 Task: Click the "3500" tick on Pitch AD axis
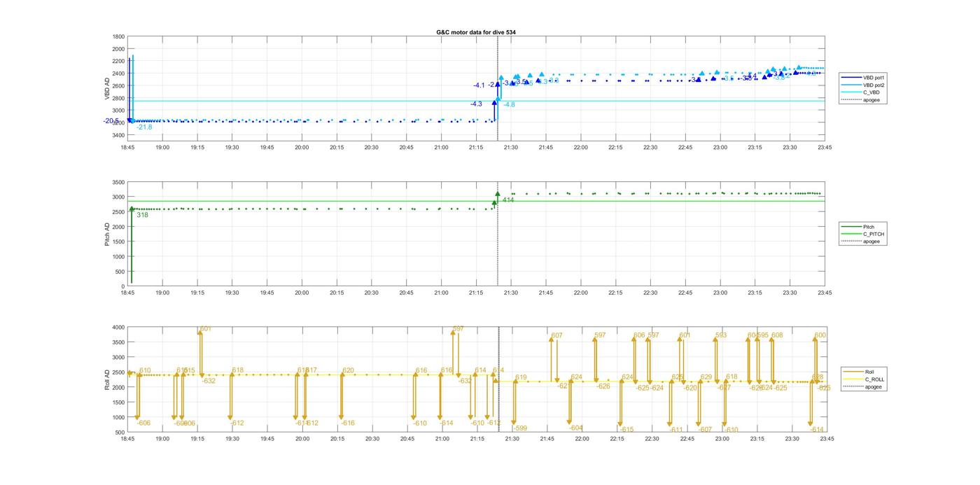tap(118, 182)
